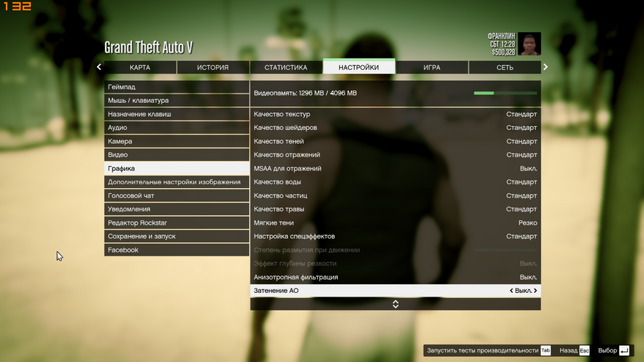
Task: Click Franklin's character portrait
Action: point(529,43)
